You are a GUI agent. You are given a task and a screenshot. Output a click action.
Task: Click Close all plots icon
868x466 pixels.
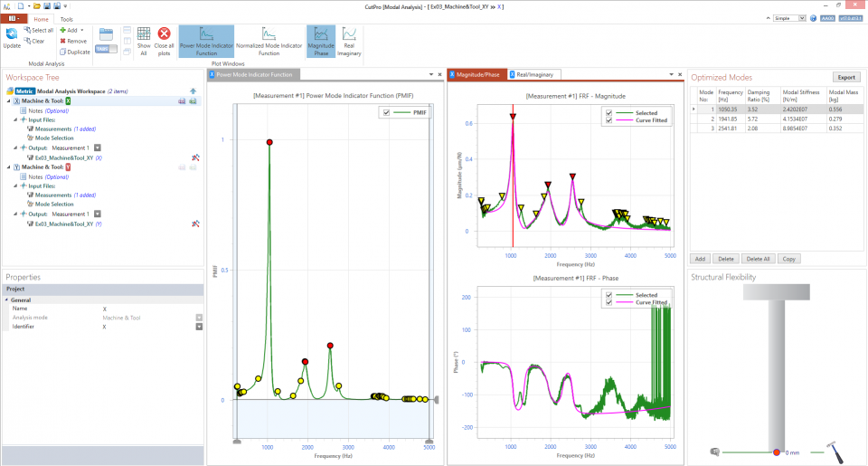click(164, 42)
